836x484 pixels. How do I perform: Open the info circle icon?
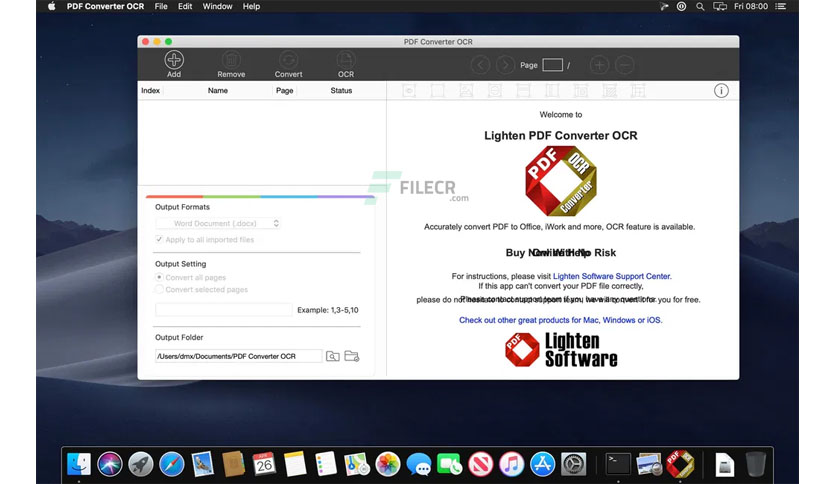(x=721, y=91)
